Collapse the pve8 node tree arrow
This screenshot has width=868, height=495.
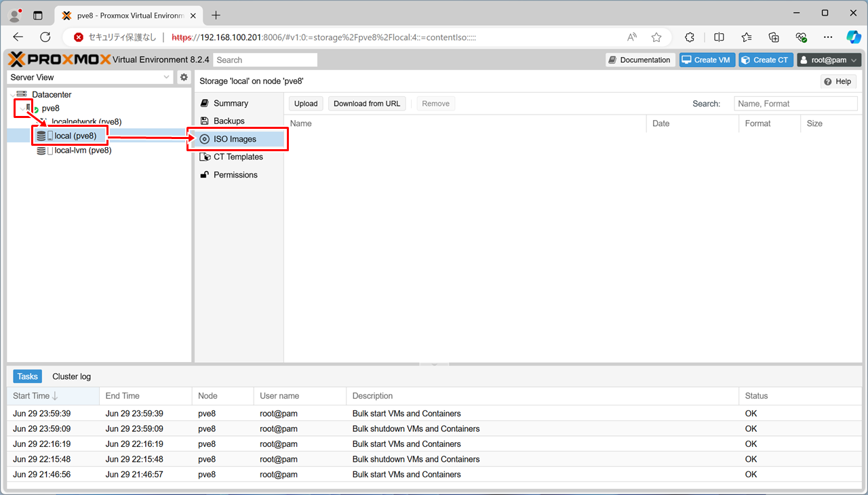point(22,108)
